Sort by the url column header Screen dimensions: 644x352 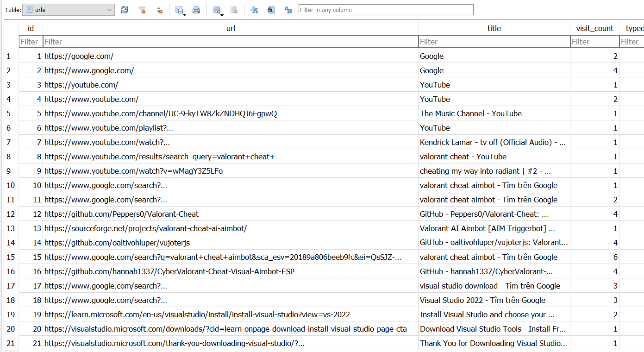click(x=231, y=28)
